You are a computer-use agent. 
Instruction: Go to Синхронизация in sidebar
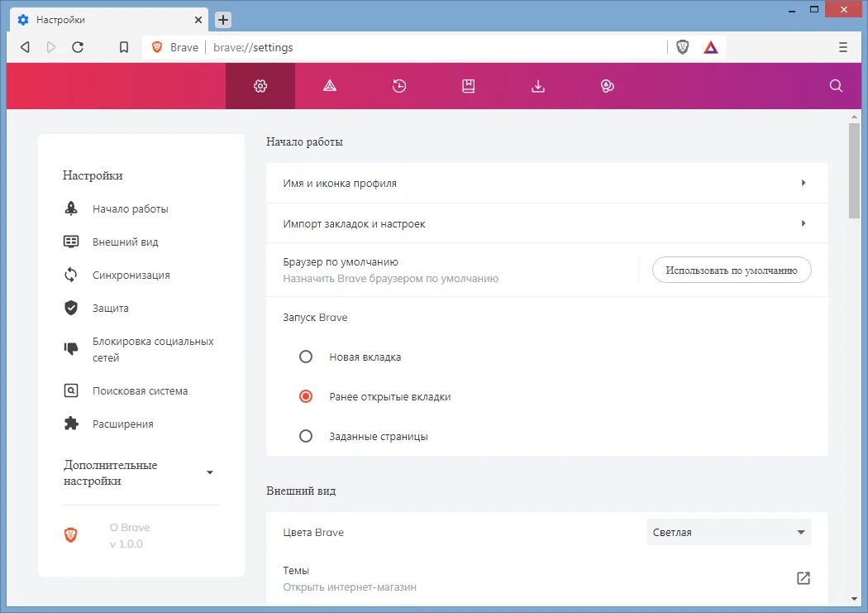pos(131,275)
